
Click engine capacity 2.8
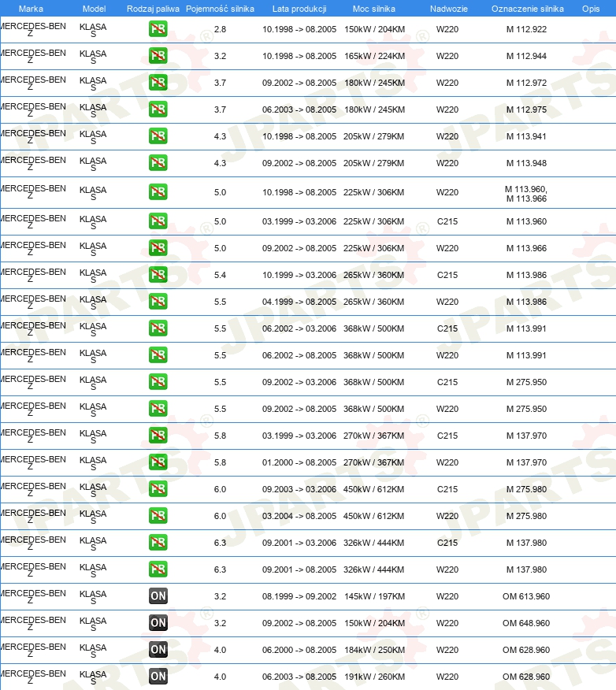point(220,29)
